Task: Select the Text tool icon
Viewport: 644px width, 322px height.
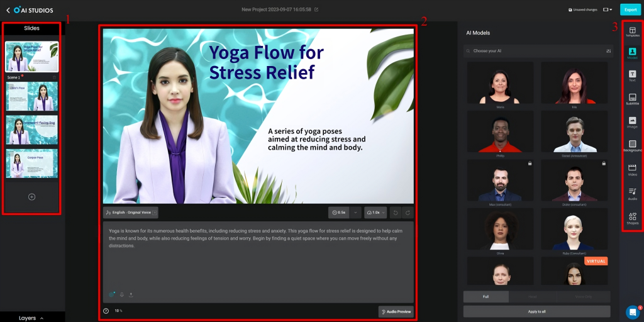Action: 632,75
